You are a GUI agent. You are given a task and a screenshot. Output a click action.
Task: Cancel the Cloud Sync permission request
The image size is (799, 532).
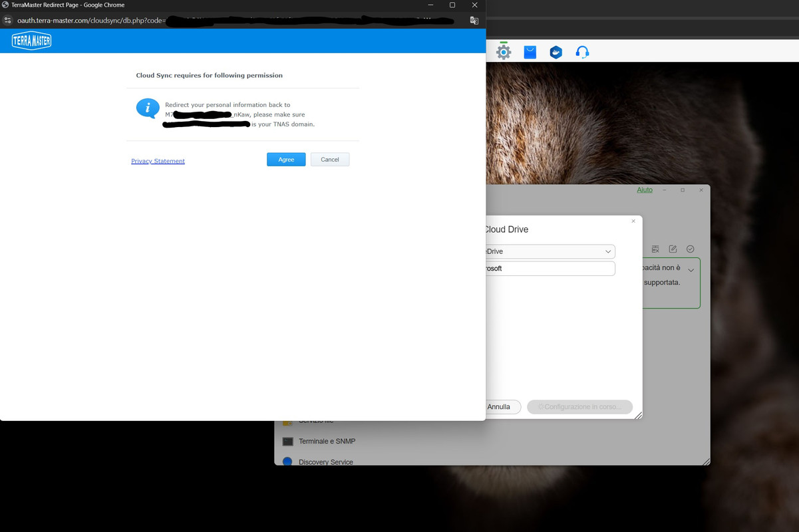coord(330,160)
